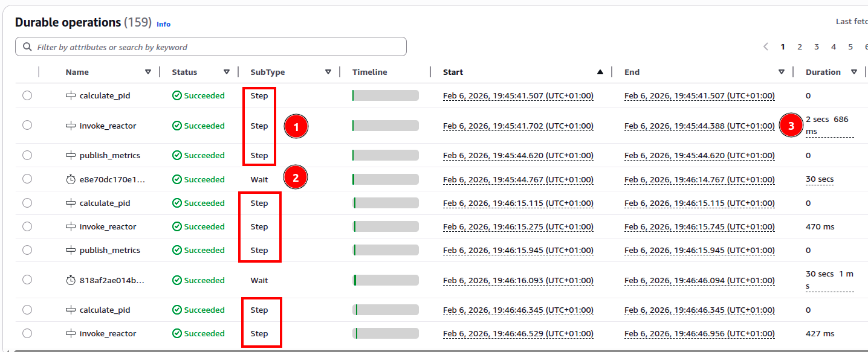Click the timeline bar of the 19:45:41.507 calculate_pid
Viewport: 868px width, 352px height.
click(x=386, y=95)
